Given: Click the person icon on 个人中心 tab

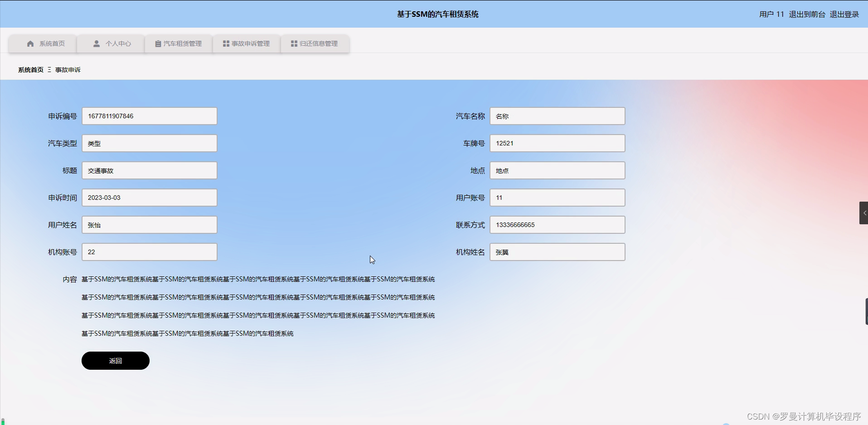Looking at the screenshot, I should coord(96,43).
